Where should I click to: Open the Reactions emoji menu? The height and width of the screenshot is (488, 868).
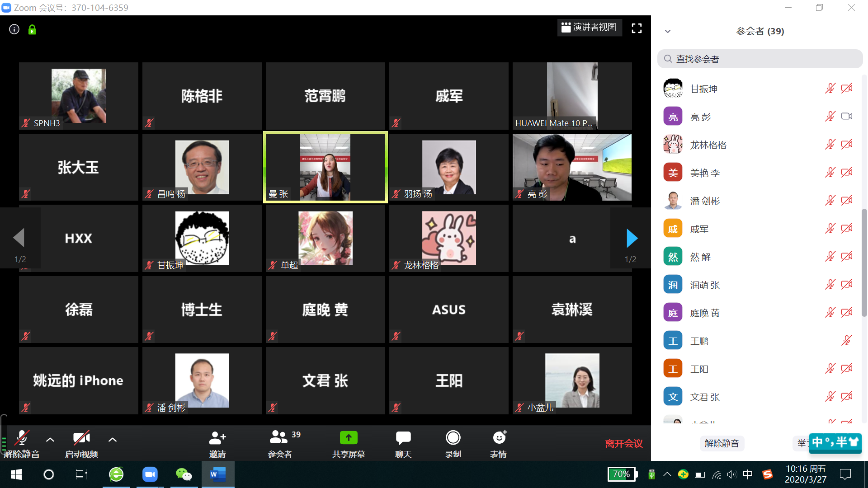[499, 438]
